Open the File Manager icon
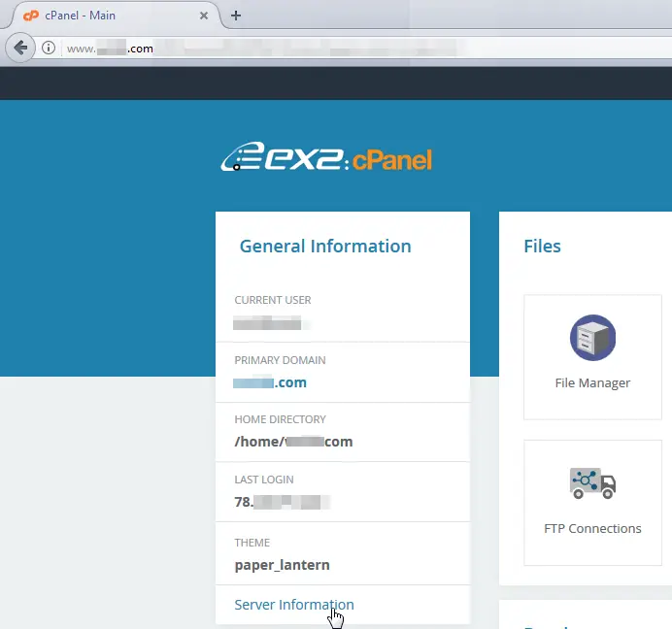This screenshot has height=629, width=672. [592, 338]
